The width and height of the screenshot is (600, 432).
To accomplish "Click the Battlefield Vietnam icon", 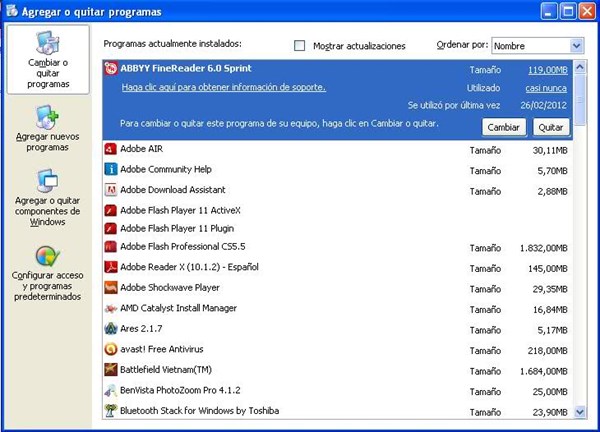I will click(111, 370).
